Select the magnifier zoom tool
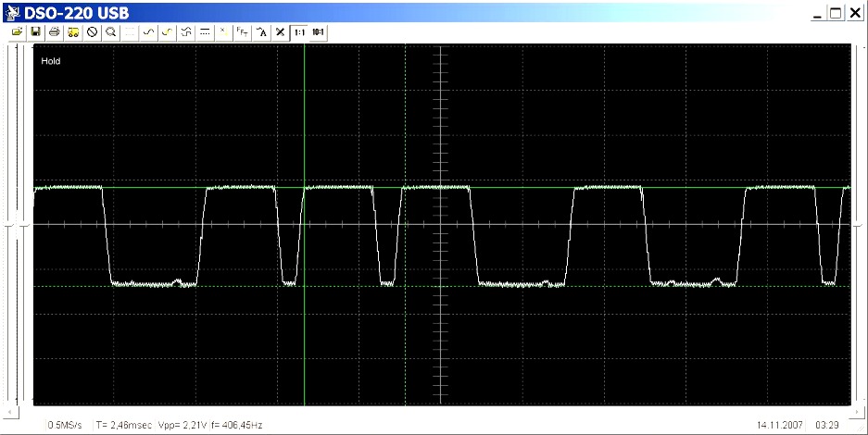 pos(111,32)
